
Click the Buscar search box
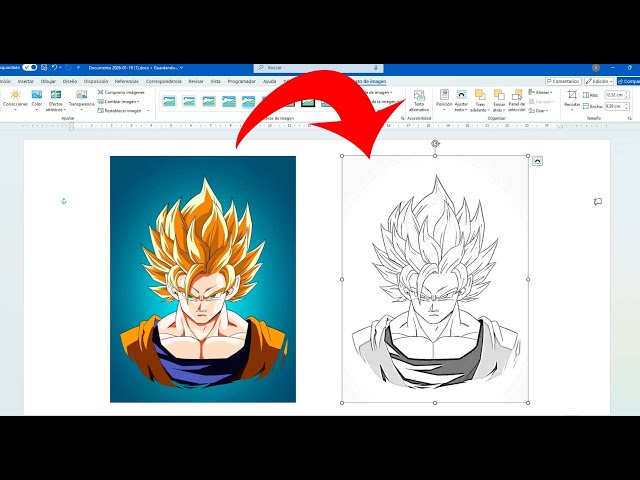(x=318, y=68)
